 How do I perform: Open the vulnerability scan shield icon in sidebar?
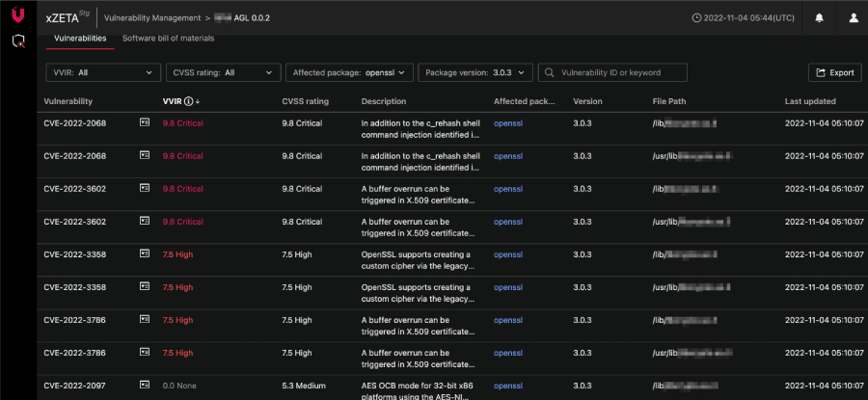tap(17, 41)
